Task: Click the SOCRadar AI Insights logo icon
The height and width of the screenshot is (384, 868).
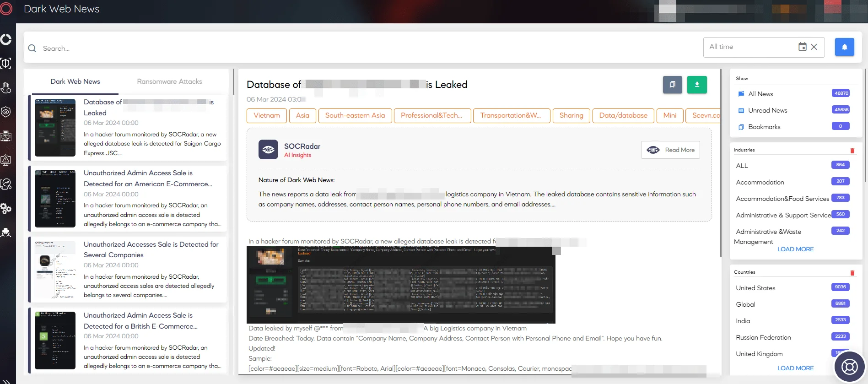Action: (268, 150)
